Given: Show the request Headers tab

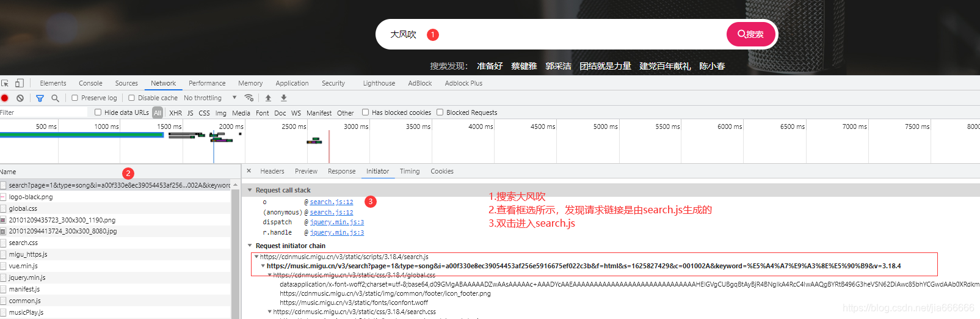Looking at the screenshot, I should click(x=272, y=171).
